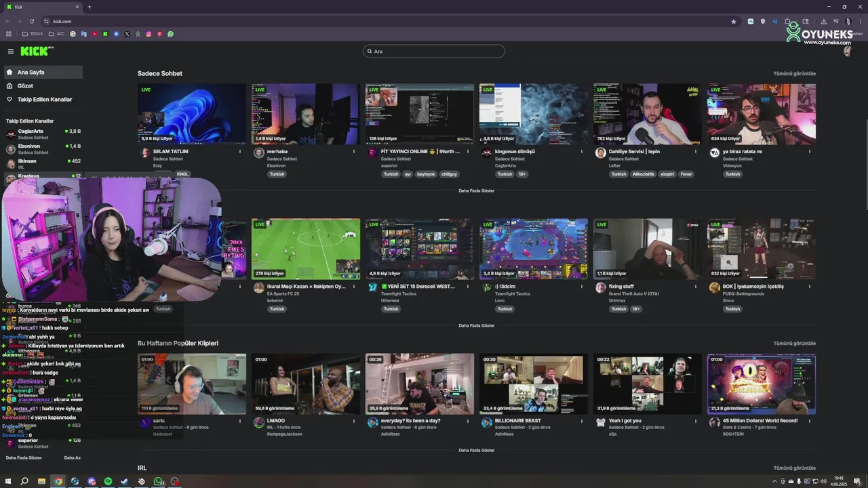View all IRL streams
The image size is (868, 488).
[794, 468]
